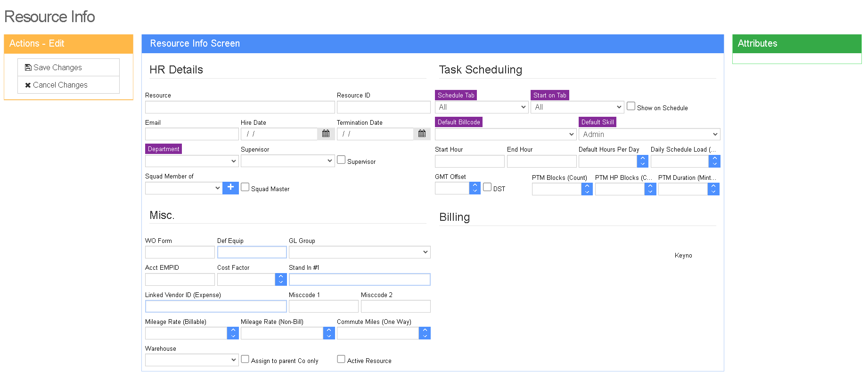The height and width of the screenshot is (387, 868).
Task: Click the Cancel Changes button
Action: pos(68,85)
